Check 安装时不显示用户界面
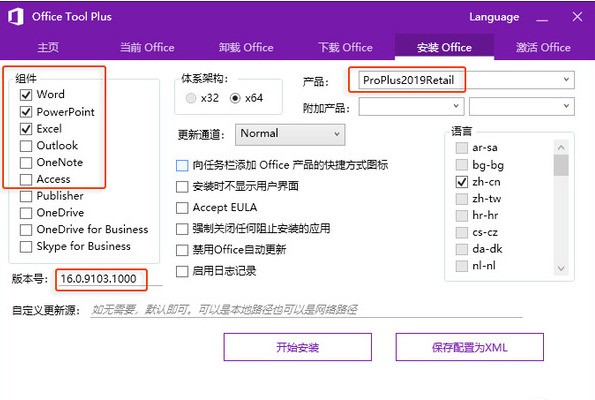The image size is (595, 400). point(182,187)
